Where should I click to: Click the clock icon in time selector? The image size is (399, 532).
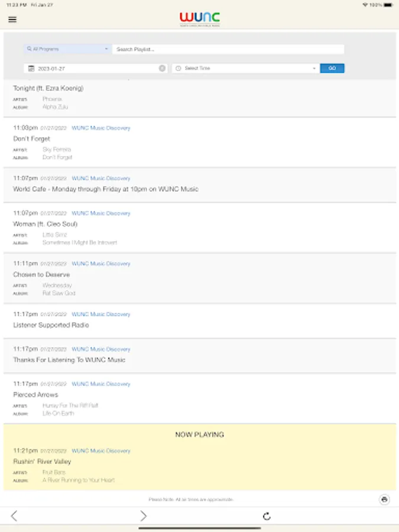coord(178,68)
